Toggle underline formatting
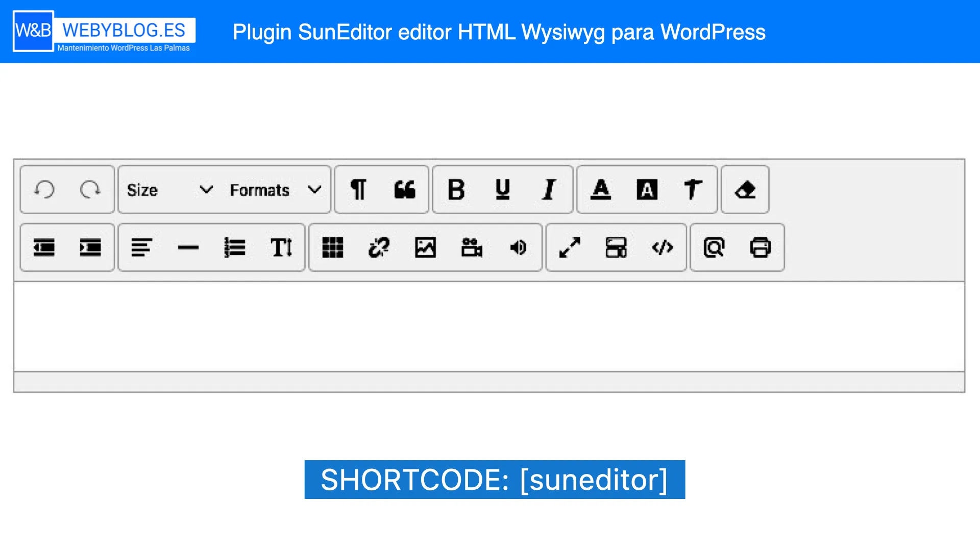Viewport: 980px width, 551px height. (x=502, y=189)
